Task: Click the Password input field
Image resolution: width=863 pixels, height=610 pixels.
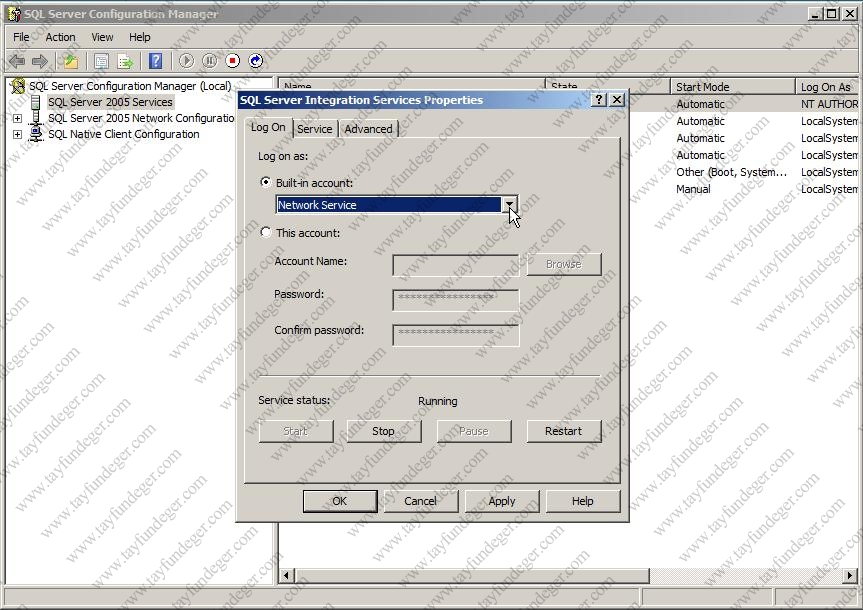Action: point(456,300)
